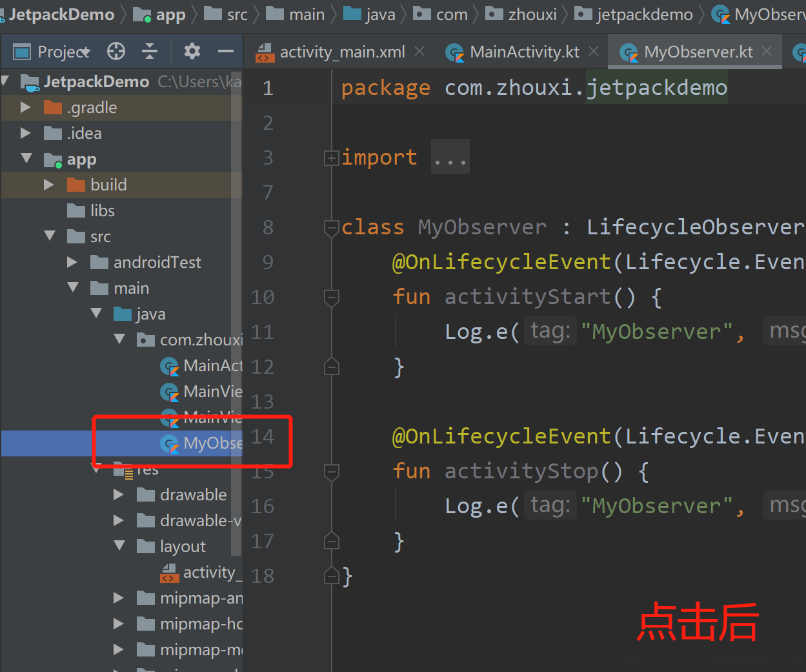Click the package keyword on line 1
806x672 pixels.
386,88
